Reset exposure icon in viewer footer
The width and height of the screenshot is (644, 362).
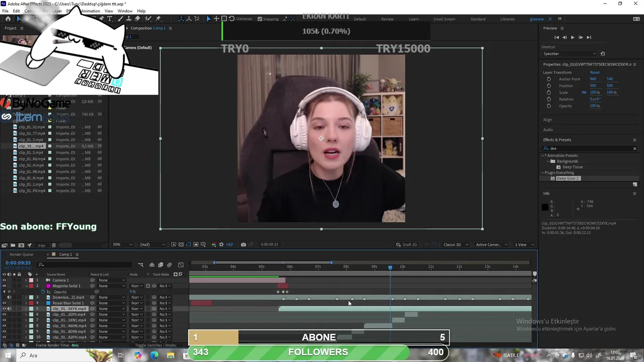(221, 244)
